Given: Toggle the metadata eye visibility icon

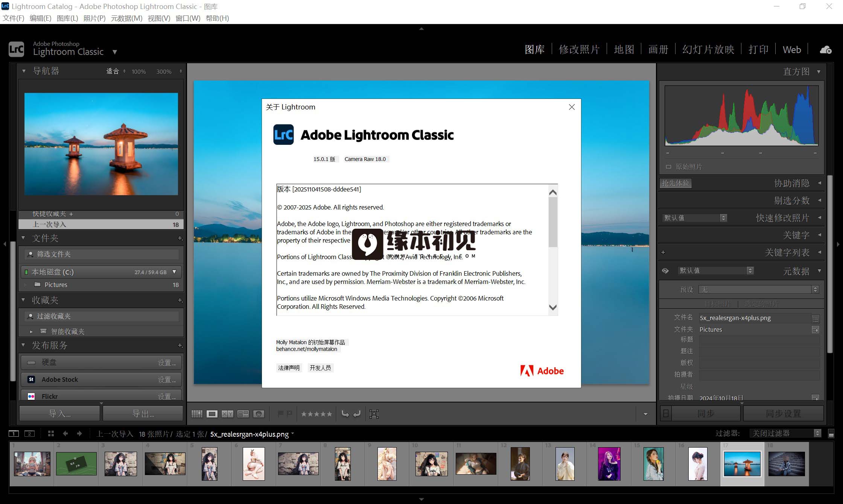Looking at the screenshot, I should (x=665, y=271).
